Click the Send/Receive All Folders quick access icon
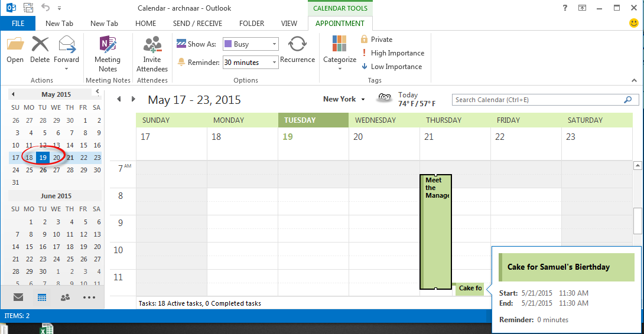 [28, 8]
